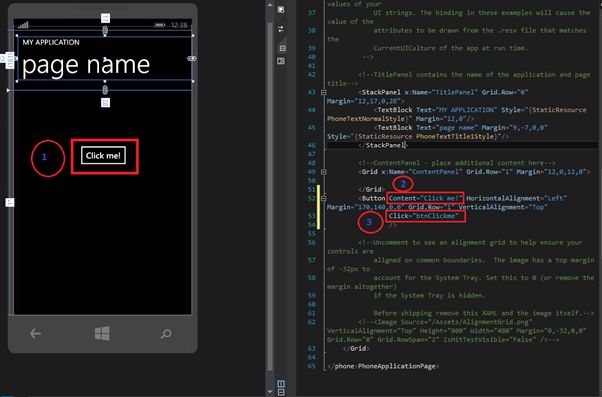Collapse the ContentPanel Grid code region

324,172
